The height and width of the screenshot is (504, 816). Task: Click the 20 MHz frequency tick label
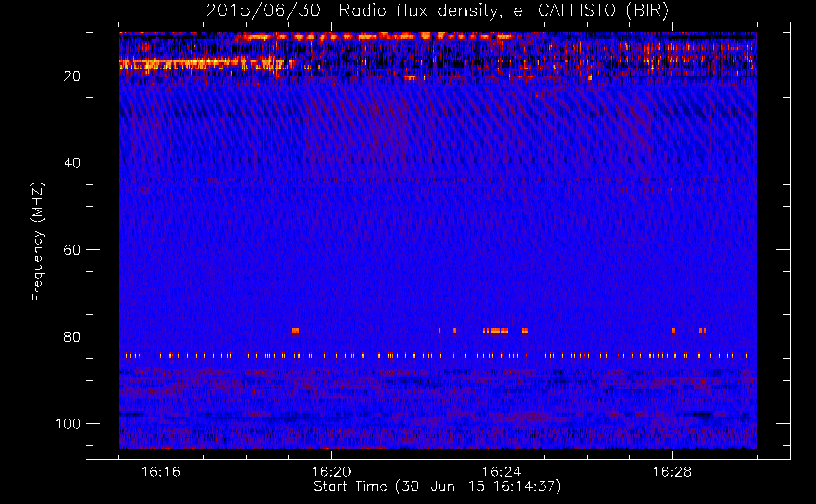pyautogui.click(x=72, y=76)
